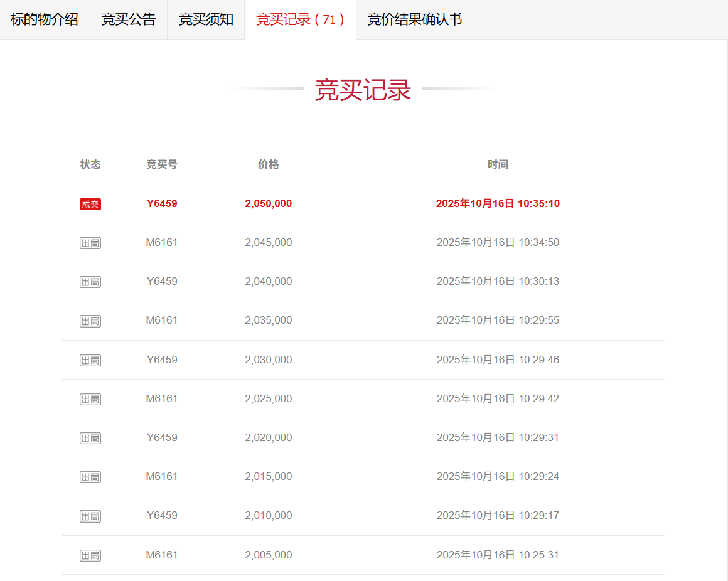Click the red winning bidder number Y6459

[162, 203]
